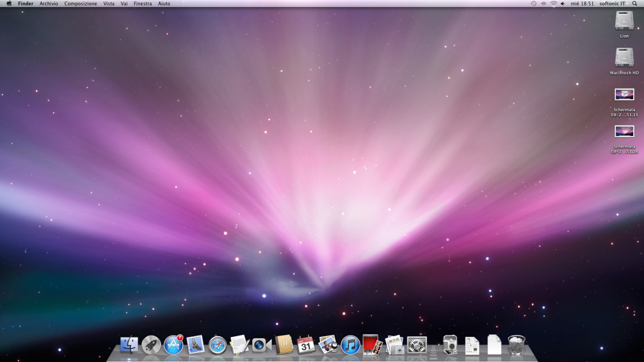Open the Wi-Fi status menu
The width and height of the screenshot is (644, 362).
click(553, 4)
